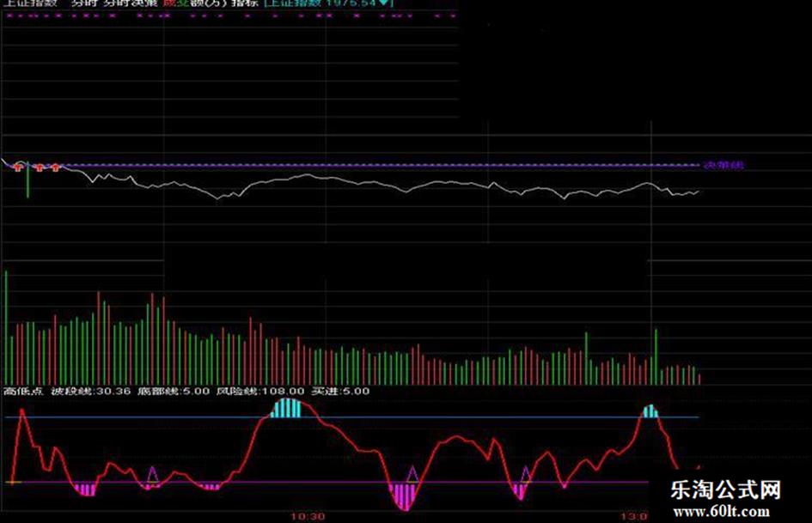The image size is (812, 523).
Task: Click the 底部线:5.00 value label
Action: pos(174,391)
